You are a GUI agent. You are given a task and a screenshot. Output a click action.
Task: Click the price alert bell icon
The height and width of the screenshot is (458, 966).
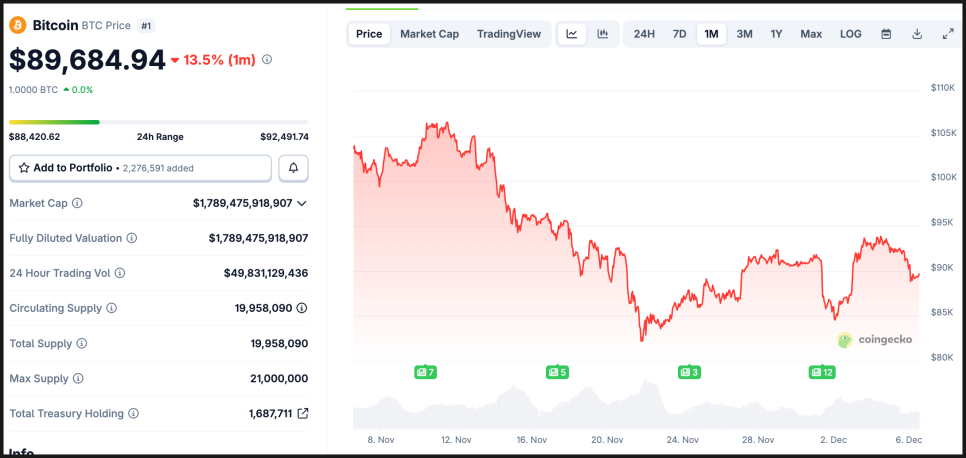pyautogui.click(x=293, y=168)
